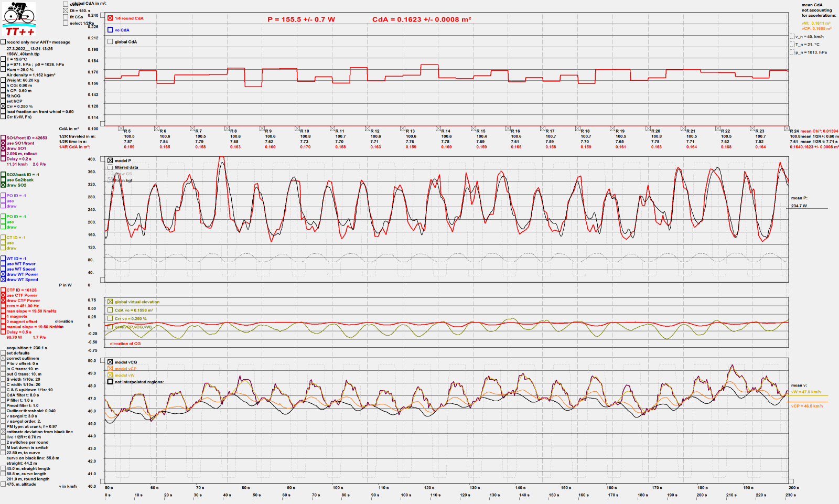
Task: Disable the draw SO2 checkbox
Action: click(x=3, y=185)
